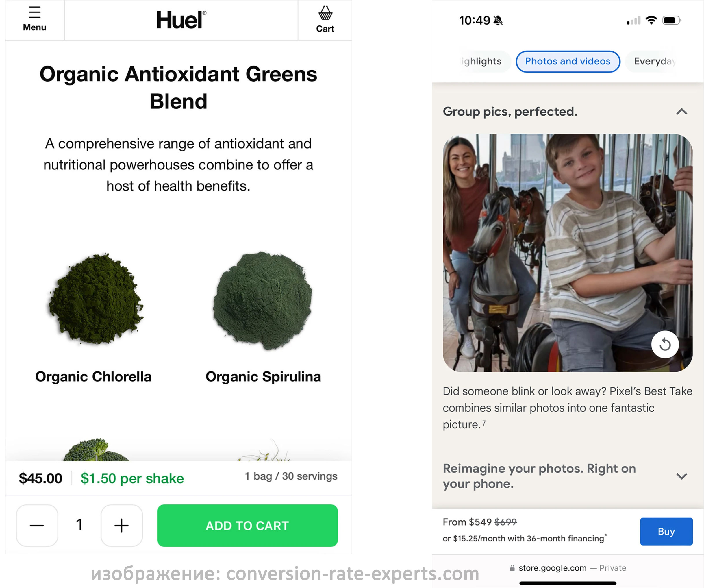704x588 pixels.
Task: Tap the silent mode bell icon
Action: pyautogui.click(x=498, y=21)
